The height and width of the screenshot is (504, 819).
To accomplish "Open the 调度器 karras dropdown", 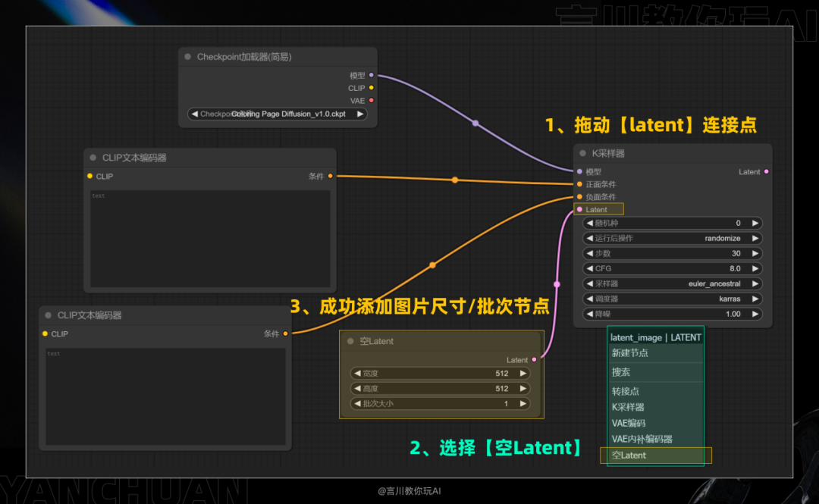I will tap(672, 299).
